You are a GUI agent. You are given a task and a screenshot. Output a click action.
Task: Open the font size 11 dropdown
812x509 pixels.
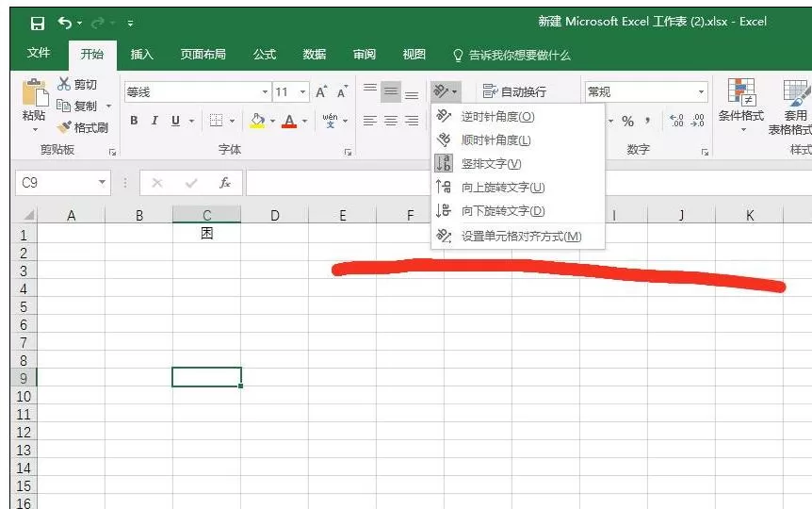click(x=303, y=92)
